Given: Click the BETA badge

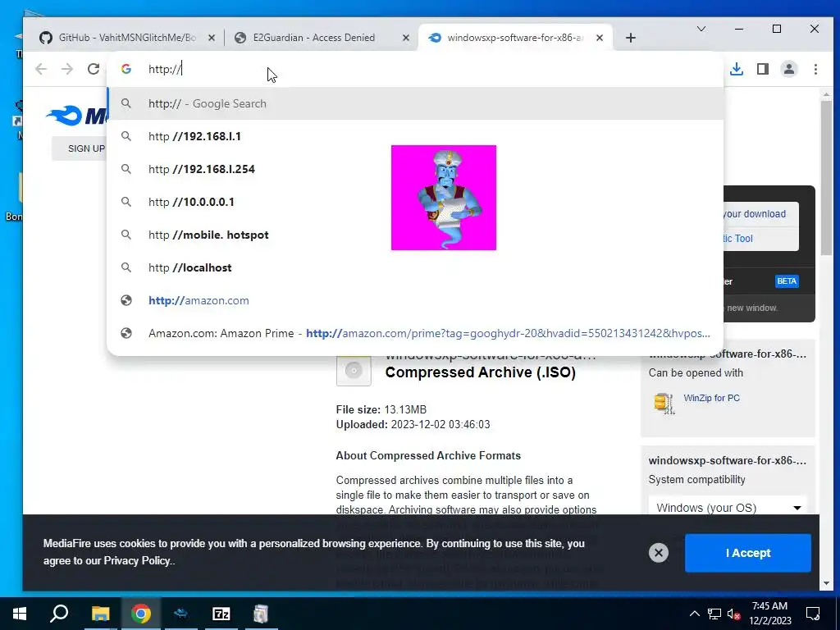Looking at the screenshot, I should [x=787, y=281].
